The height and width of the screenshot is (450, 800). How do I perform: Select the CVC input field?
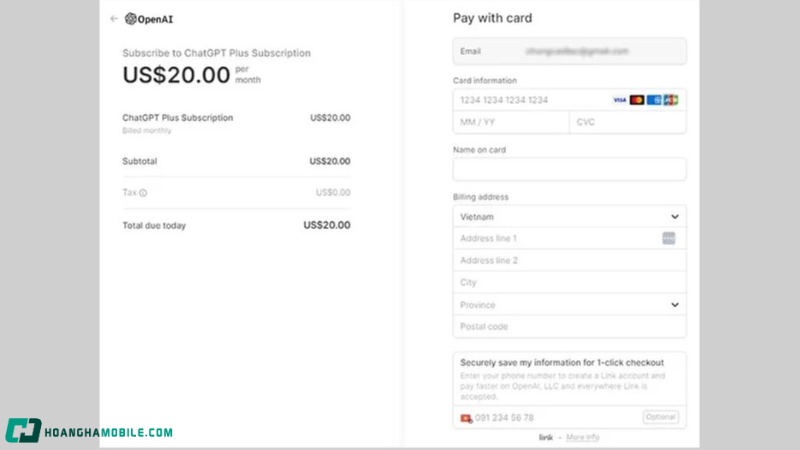[x=627, y=122]
